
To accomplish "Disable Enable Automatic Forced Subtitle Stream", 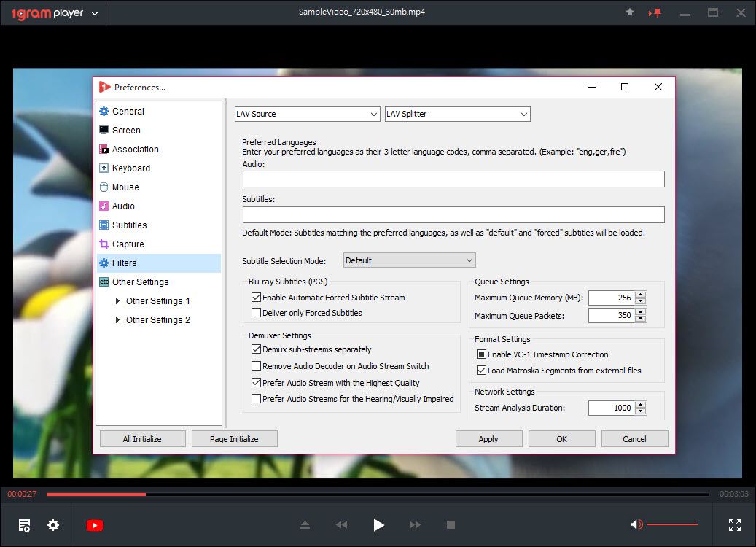I will 256,298.
